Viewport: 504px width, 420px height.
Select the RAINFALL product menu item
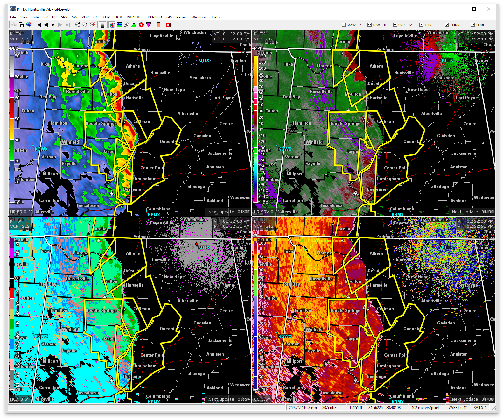tap(135, 17)
